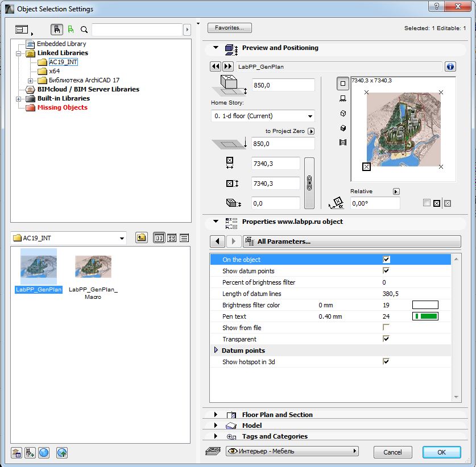Image resolution: width=476 pixels, height=467 pixels.
Task: Click the up one folder level icon
Action: coord(142,237)
